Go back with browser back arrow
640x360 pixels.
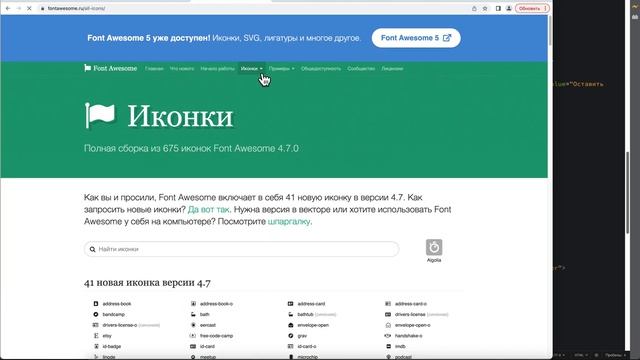[x=8, y=8]
